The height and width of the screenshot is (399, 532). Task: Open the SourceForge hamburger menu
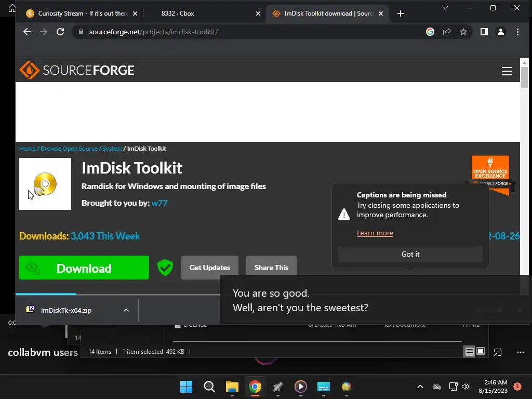[507, 71]
